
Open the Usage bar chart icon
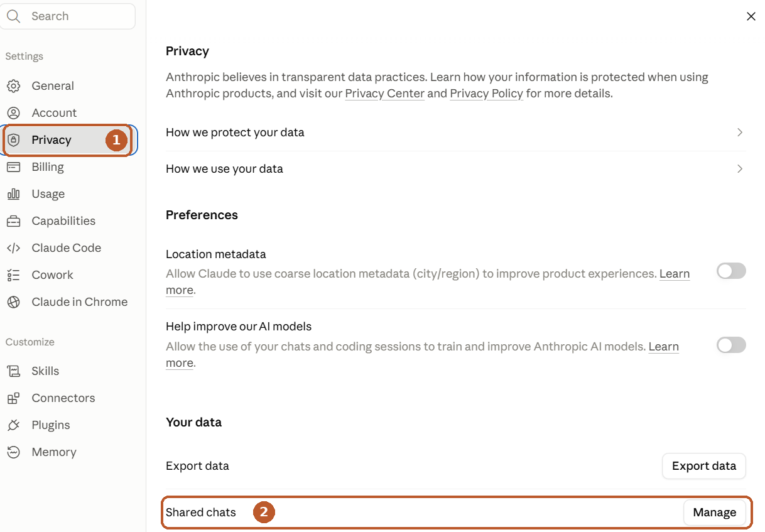[13, 194]
